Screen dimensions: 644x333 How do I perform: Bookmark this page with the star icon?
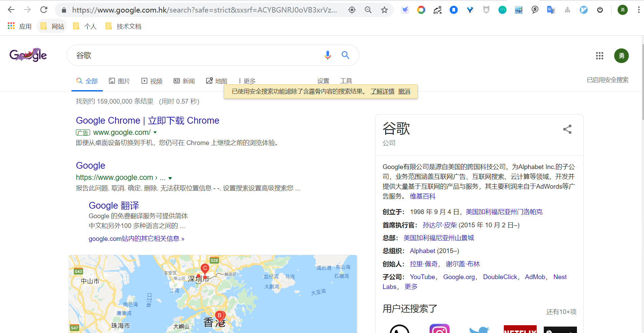tap(384, 10)
